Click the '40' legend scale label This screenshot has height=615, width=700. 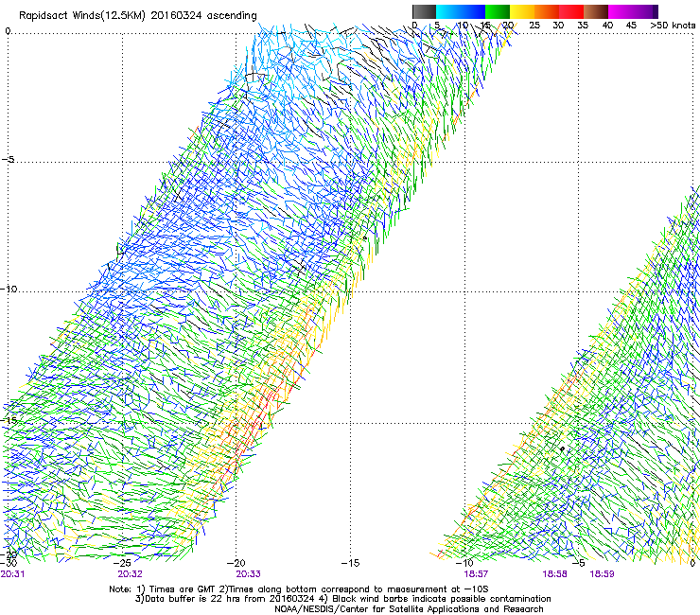tap(607, 26)
